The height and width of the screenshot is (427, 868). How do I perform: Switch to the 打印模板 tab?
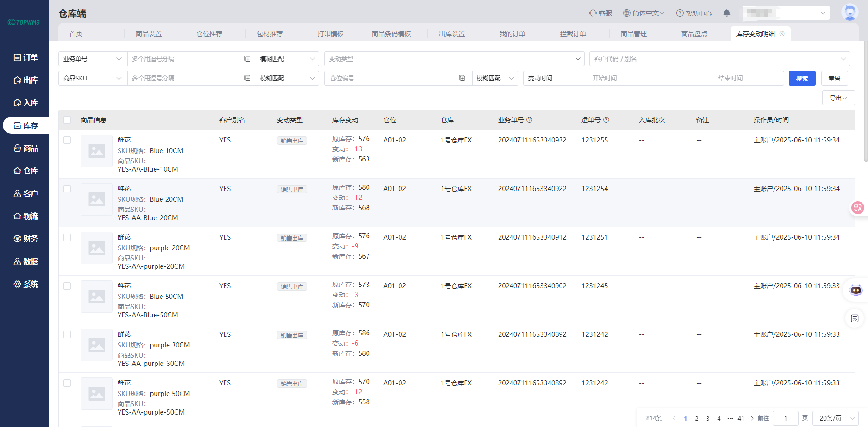[x=331, y=34]
